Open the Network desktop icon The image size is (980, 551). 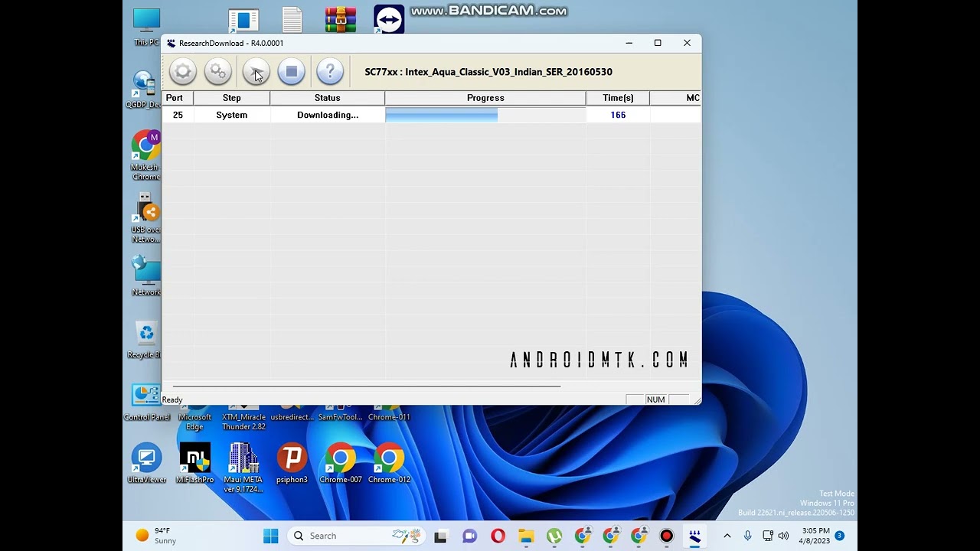pos(145,276)
